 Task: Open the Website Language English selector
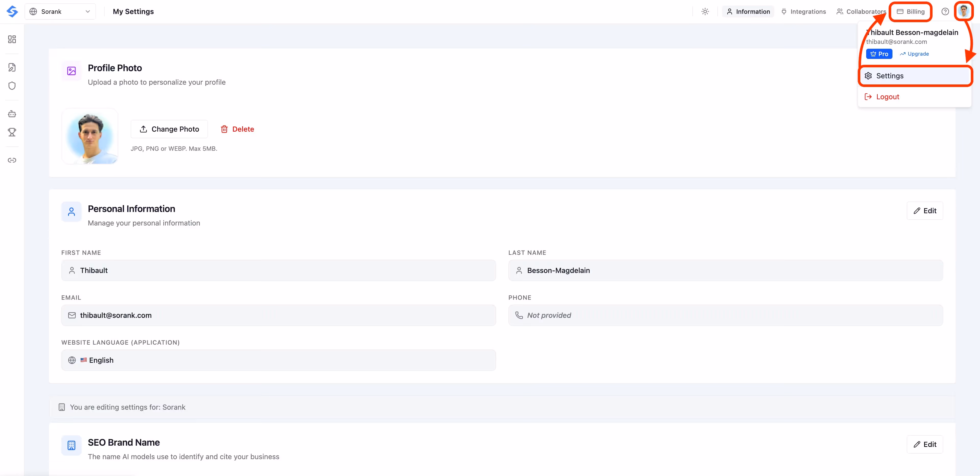point(278,360)
